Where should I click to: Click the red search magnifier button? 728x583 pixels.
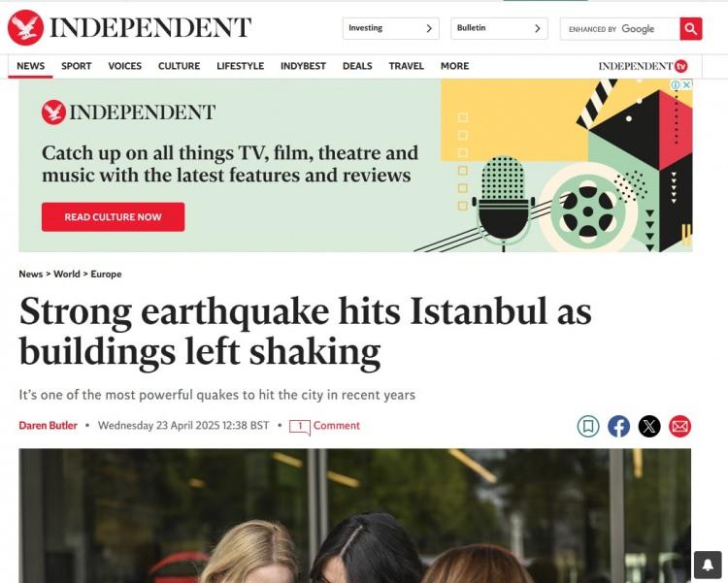tap(691, 29)
